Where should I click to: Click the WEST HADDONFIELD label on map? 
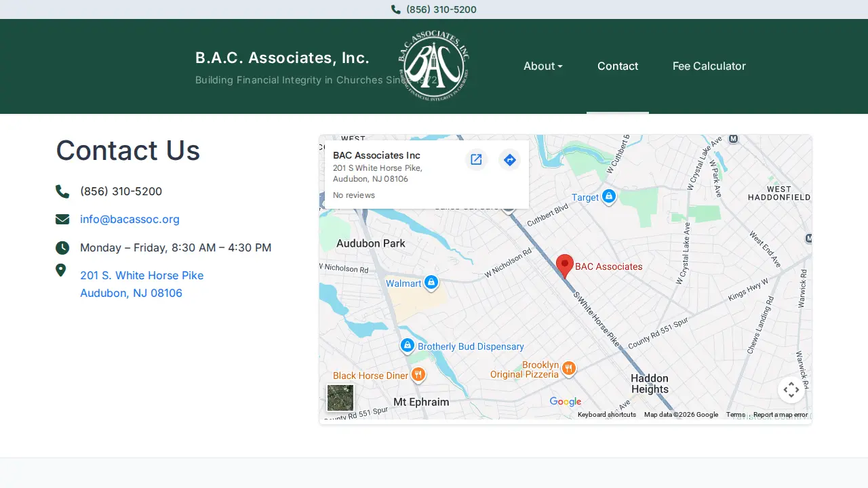779,193
